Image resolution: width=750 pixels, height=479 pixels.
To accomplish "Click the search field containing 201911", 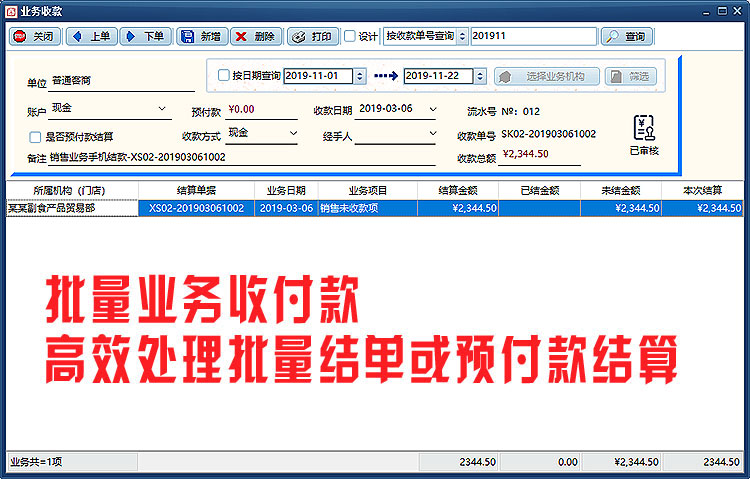I will 534,36.
